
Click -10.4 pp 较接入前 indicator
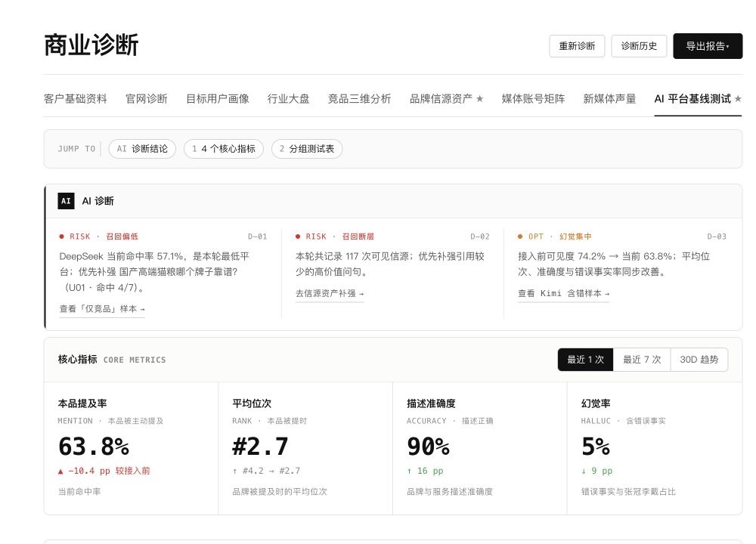click(x=104, y=471)
